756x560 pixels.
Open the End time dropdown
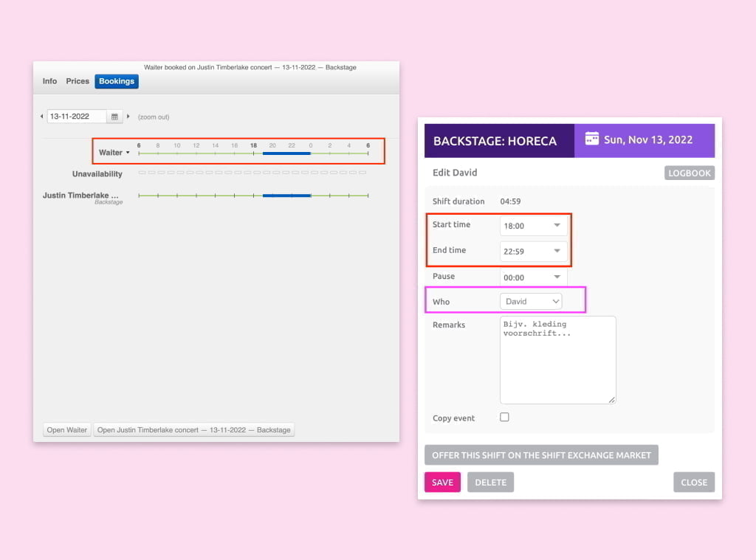533,252
